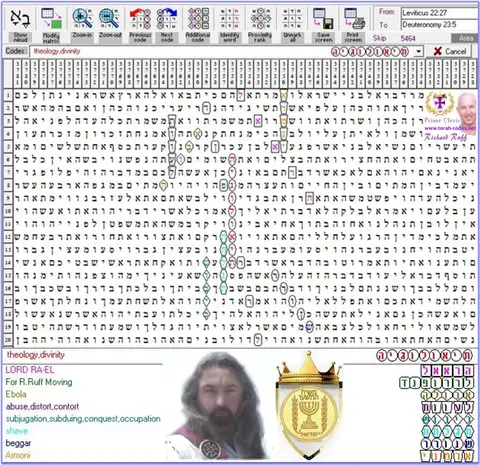480x465 pixels.
Task: Select the beggar code entry
Action: 18,443
